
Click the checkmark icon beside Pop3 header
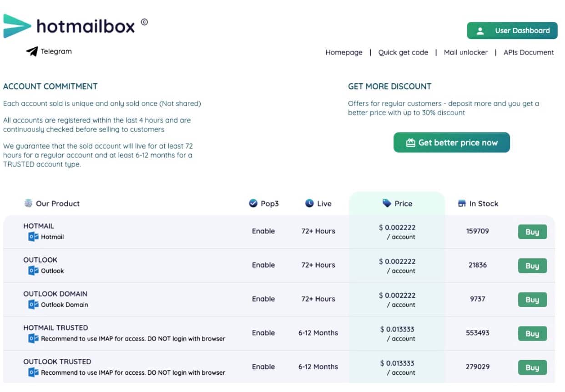(253, 203)
